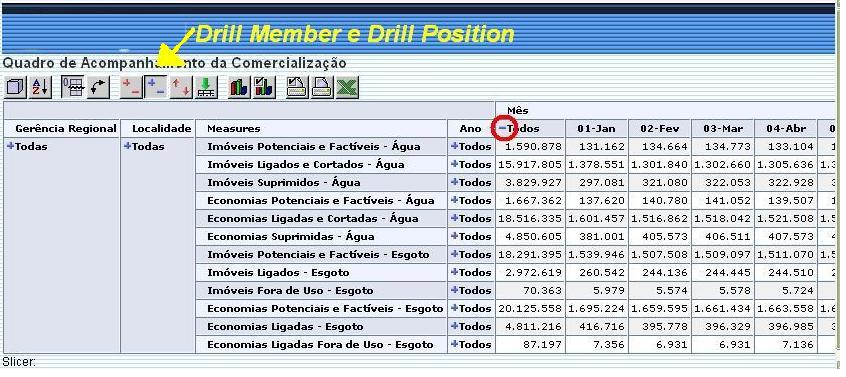
Task: Select the 02-Fev month column header
Action: 660,128
